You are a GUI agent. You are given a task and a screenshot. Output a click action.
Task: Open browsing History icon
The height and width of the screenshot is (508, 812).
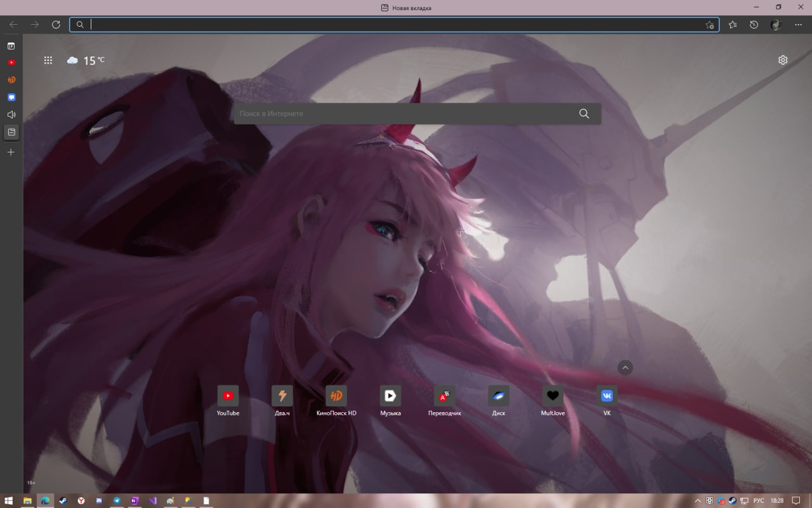coord(754,25)
